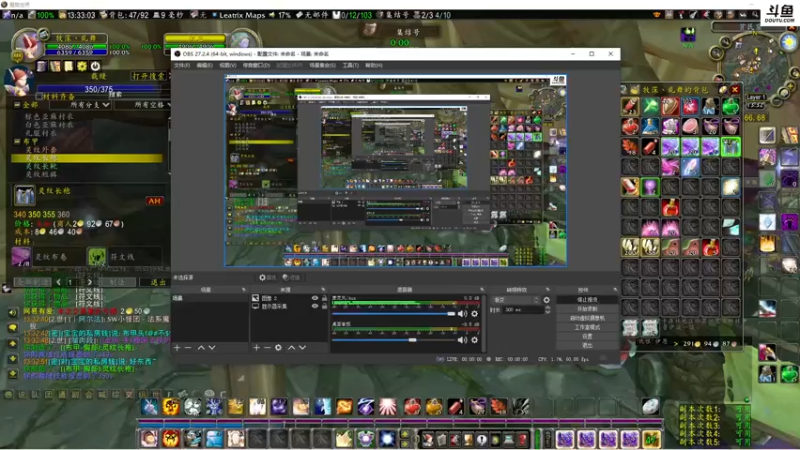Image resolution: width=800 pixels, height=450 pixels.
Task: Click the 时长 duration stepper arrows
Action: click(547, 310)
